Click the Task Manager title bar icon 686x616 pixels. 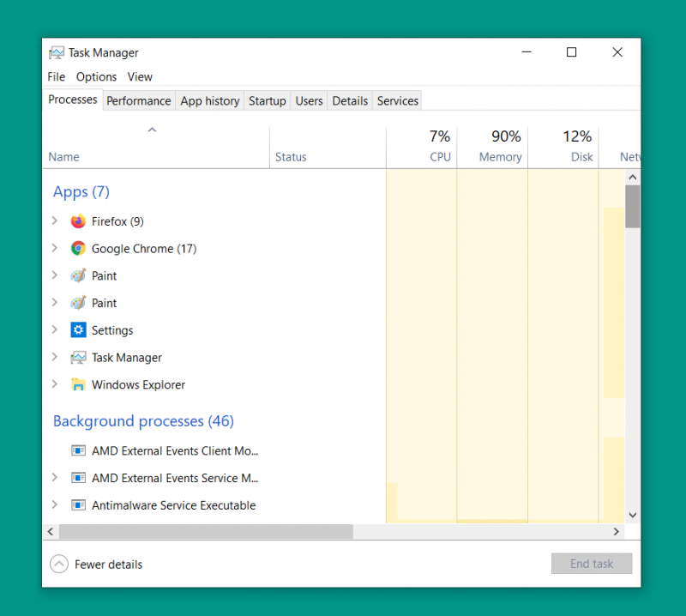tap(57, 52)
